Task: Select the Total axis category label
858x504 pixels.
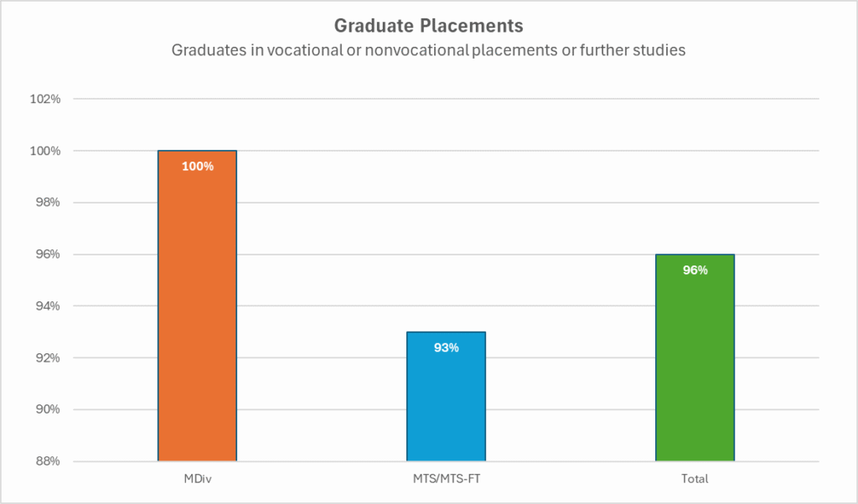Action: [695, 479]
